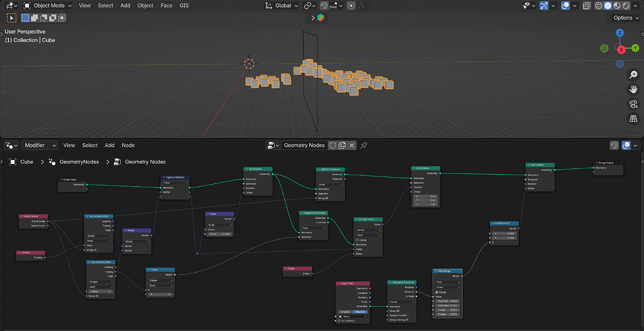Select wireframe viewport shading
Image resolution: width=644 pixels, height=331 pixels.
[599, 6]
